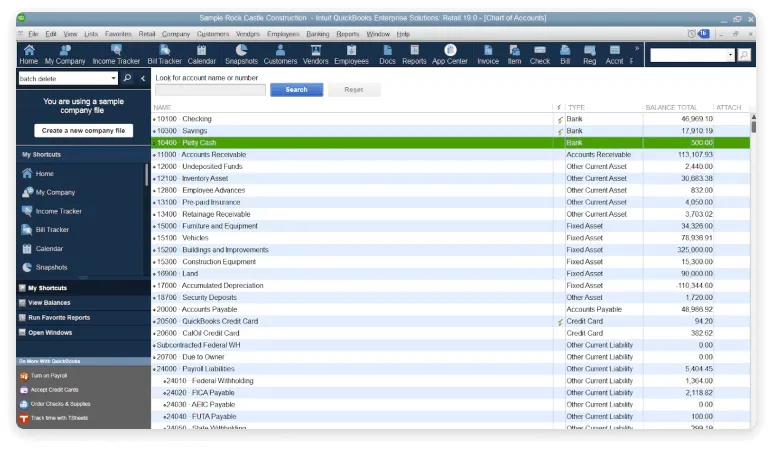Click the blue Search button
772x449 pixels.
pos(296,90)
